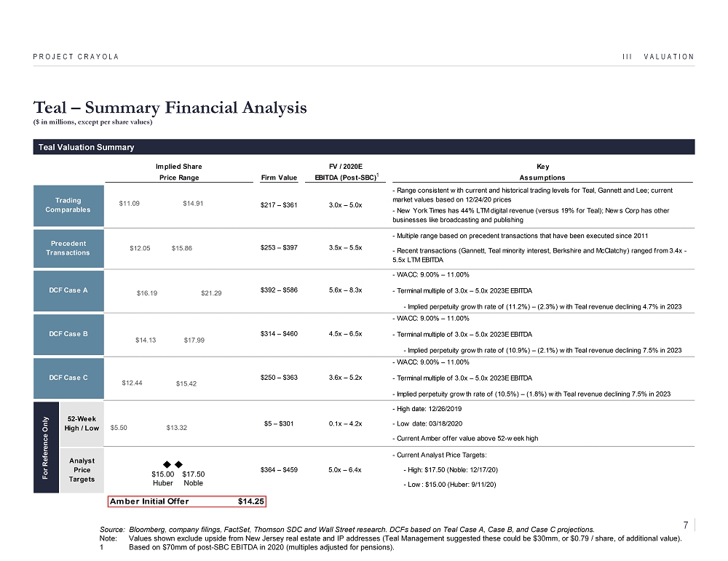Select the 52-Week High / Low label
Viewport: 728px width, 561px height.
click(x=82, y=423)
